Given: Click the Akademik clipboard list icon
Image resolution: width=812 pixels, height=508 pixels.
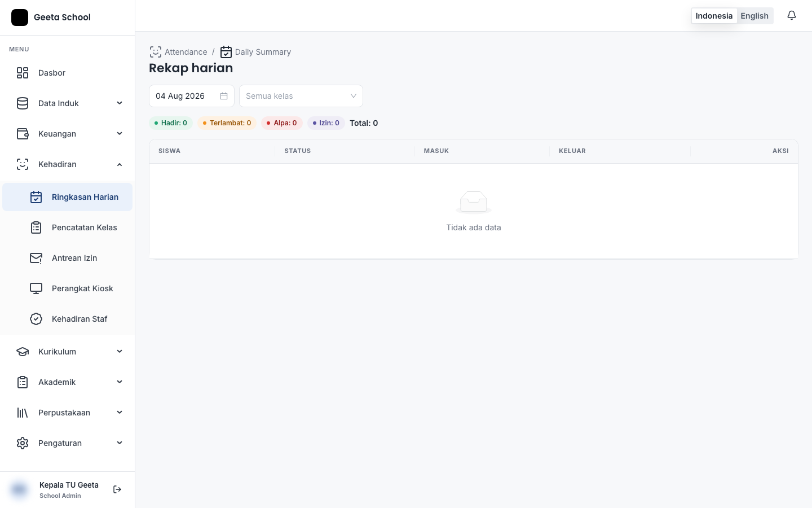Looking at the screenshot, I should (23, 382).
